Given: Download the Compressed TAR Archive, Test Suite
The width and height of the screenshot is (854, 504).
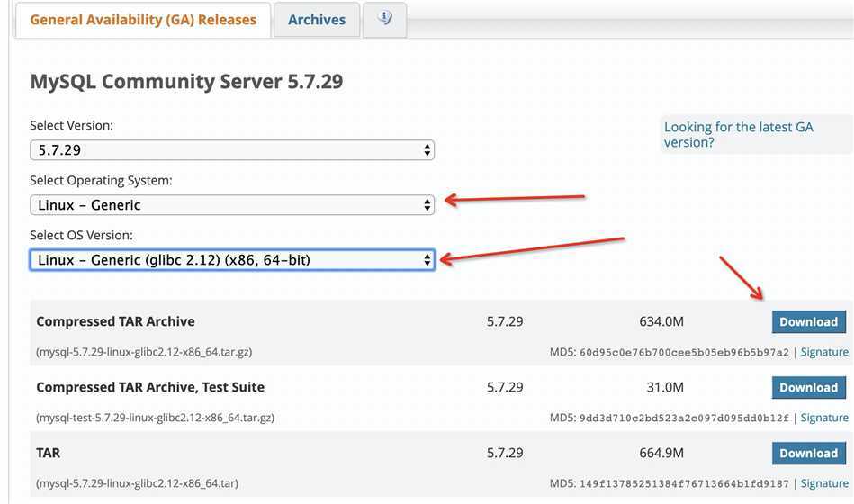Looking at the screenshot, I should point(808,387).
